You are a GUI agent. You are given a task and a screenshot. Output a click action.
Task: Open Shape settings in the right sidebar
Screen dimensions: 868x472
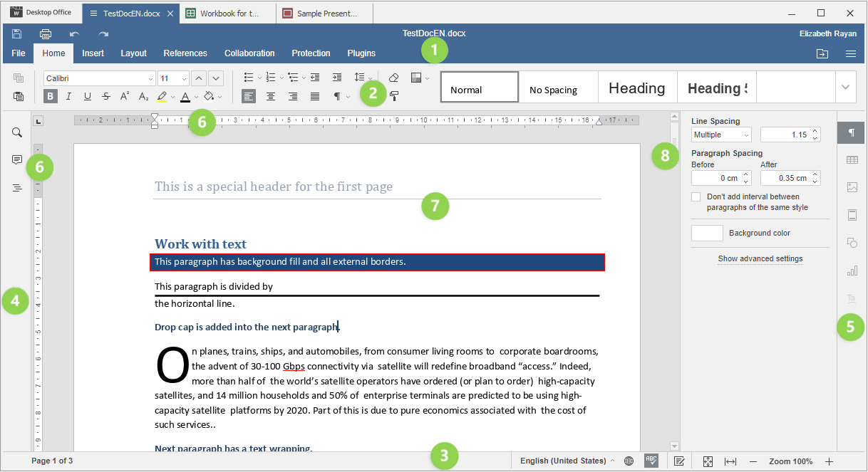[852, 243]
